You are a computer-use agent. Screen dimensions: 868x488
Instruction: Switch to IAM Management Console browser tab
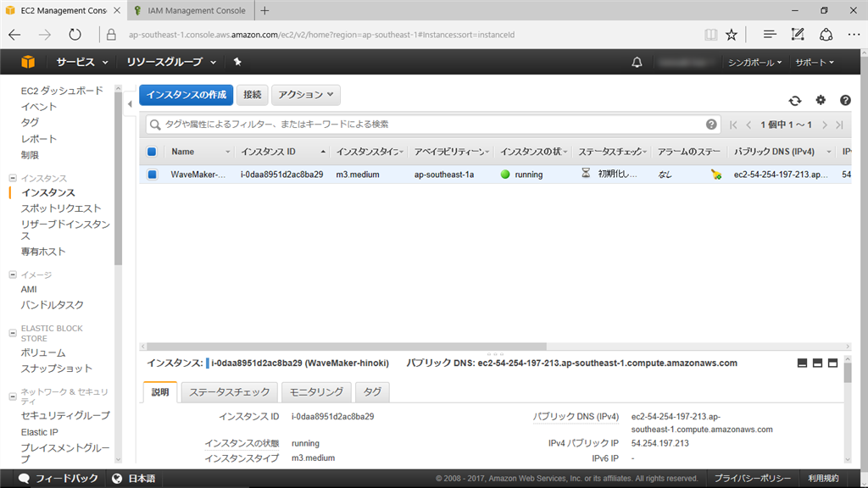click(x=191, y=10)
